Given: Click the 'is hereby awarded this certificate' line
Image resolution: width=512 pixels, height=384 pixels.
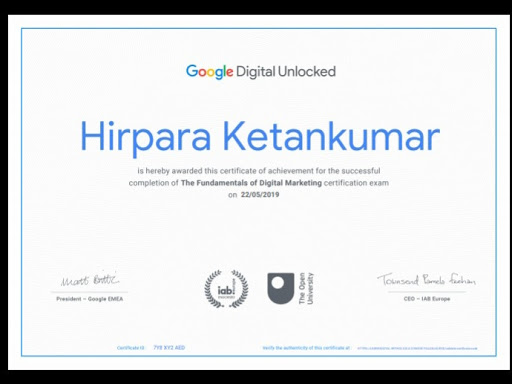Looking at the screenshot, I should 259,171.
